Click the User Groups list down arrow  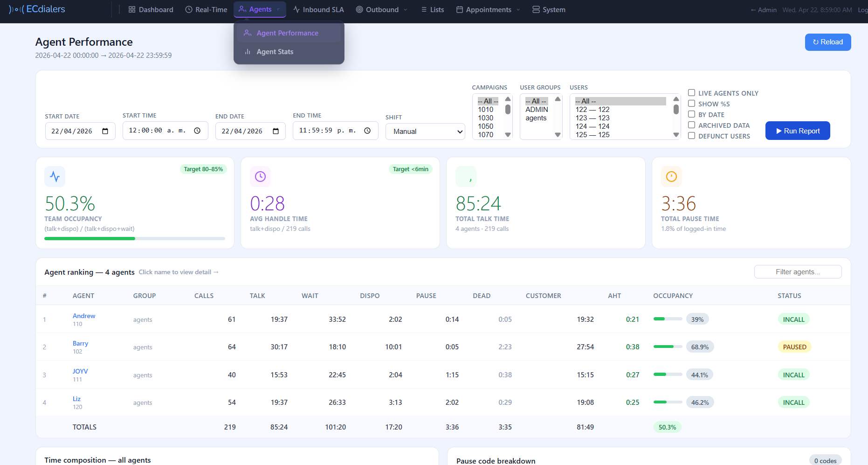[x=558, y=135]
